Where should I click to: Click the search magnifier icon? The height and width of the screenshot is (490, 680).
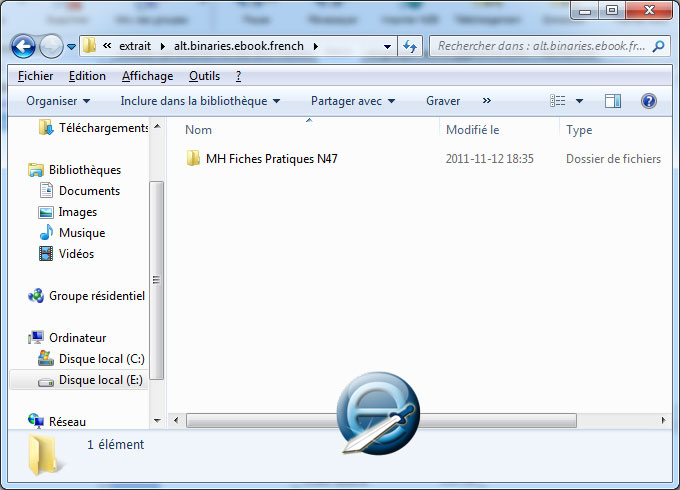coord(658,46)
